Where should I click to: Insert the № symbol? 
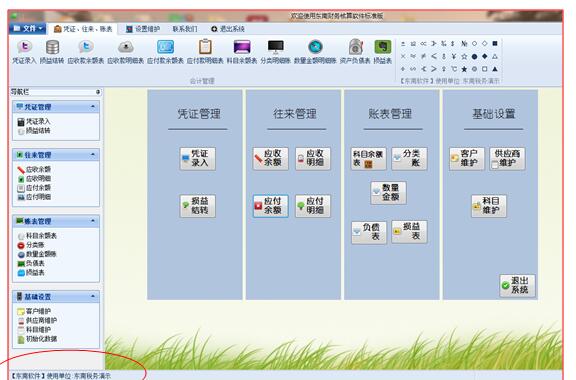click(464, 43)
